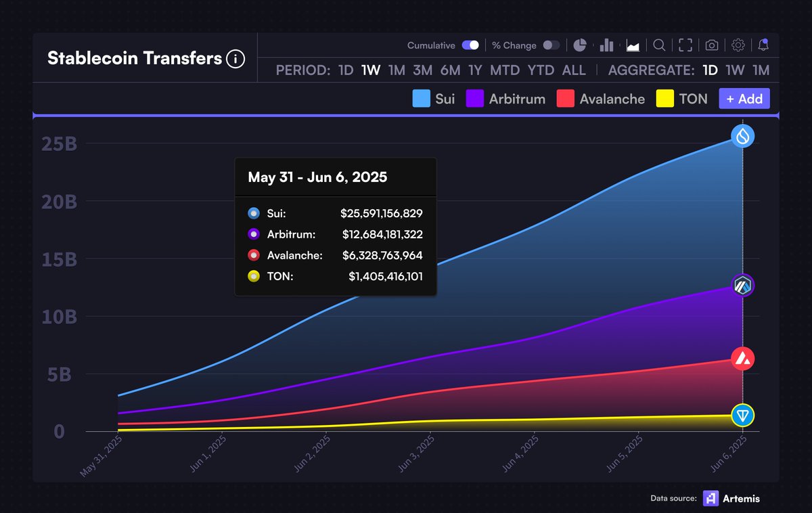Click the blue Sui legend swatch

click(422, 99)
